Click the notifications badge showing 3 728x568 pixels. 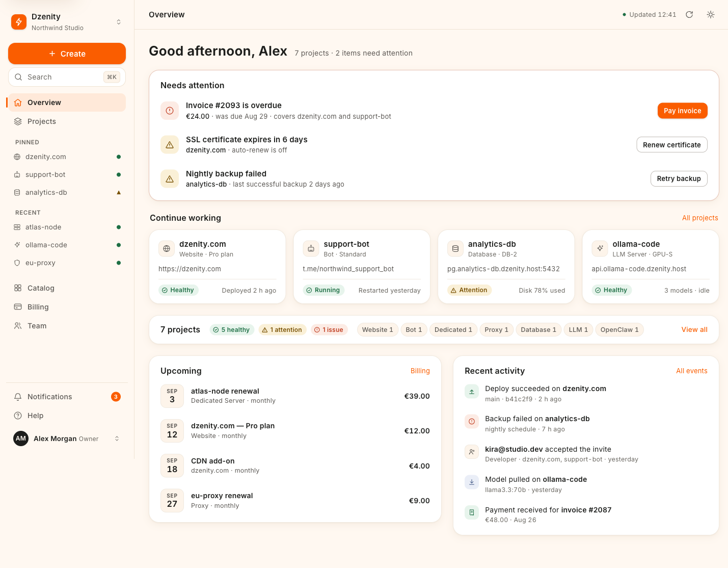point(116,397)
